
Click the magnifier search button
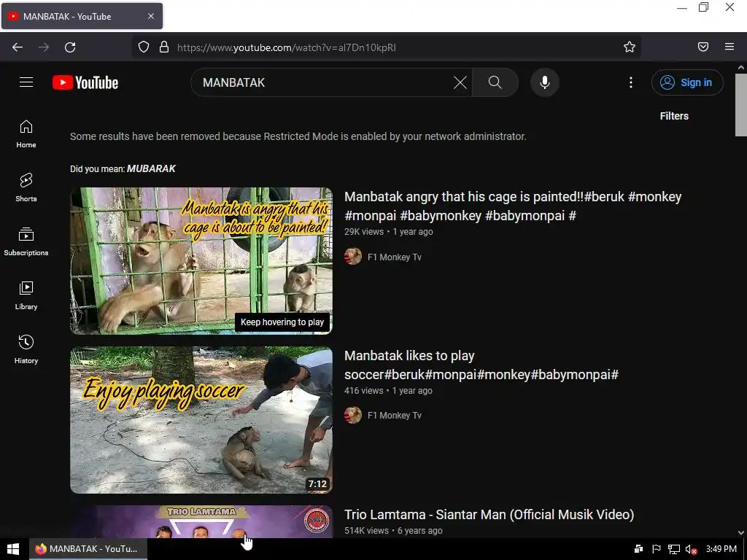495,82
